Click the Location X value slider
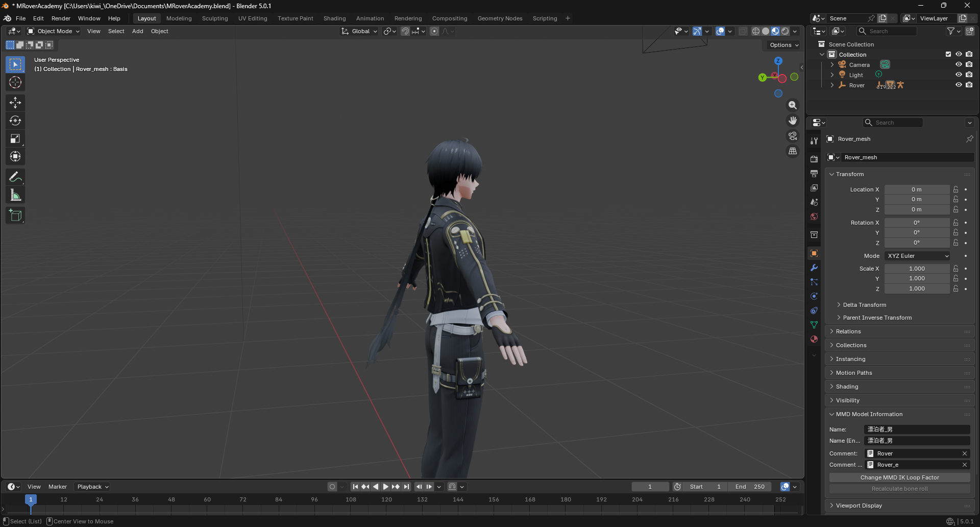This screenshot has width=980, height=527. point(917,189)
